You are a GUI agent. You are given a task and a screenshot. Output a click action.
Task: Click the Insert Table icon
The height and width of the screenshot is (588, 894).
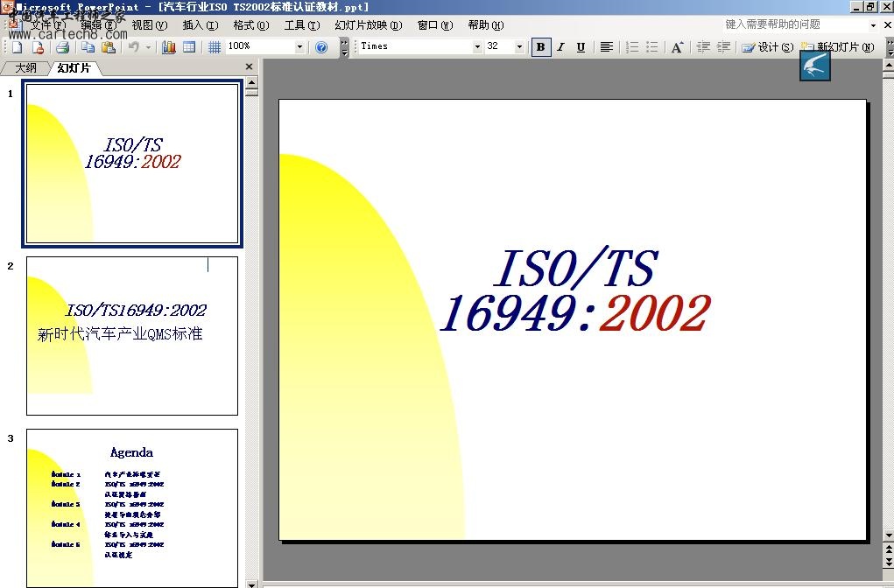(189, 47)
